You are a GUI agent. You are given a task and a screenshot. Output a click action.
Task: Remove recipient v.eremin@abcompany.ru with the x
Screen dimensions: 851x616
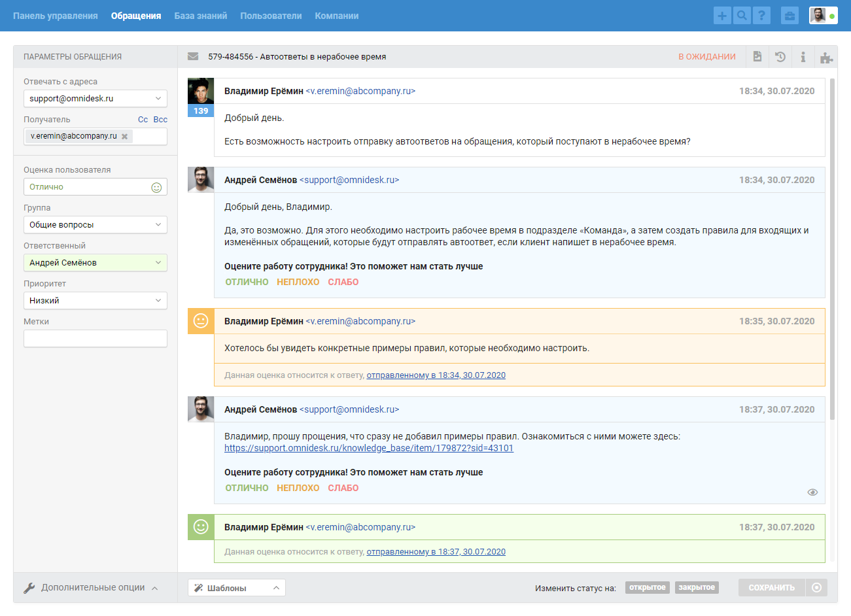click(124, 137)
